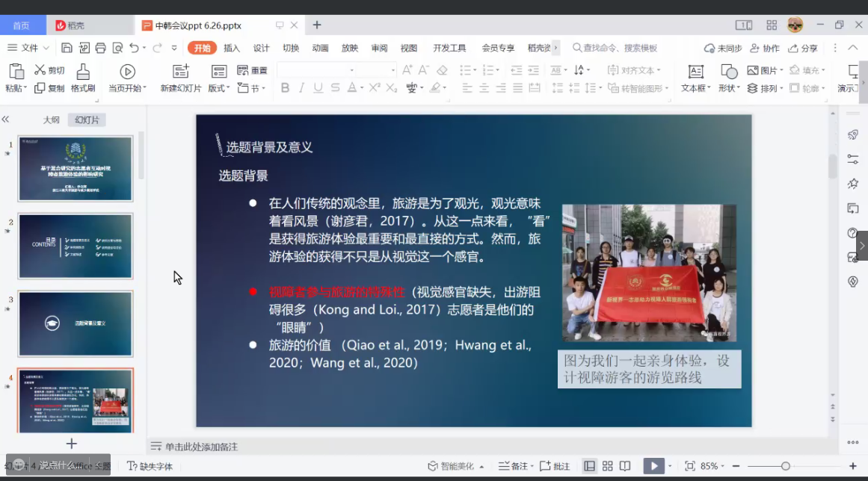The height and width of the screenshot is (481, 868).
Task: Click the 分享 share button
Action: coord(803,48)
